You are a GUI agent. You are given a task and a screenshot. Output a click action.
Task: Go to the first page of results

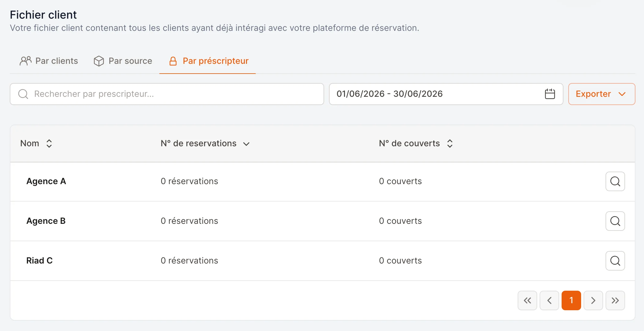click(x=527, y=300)
